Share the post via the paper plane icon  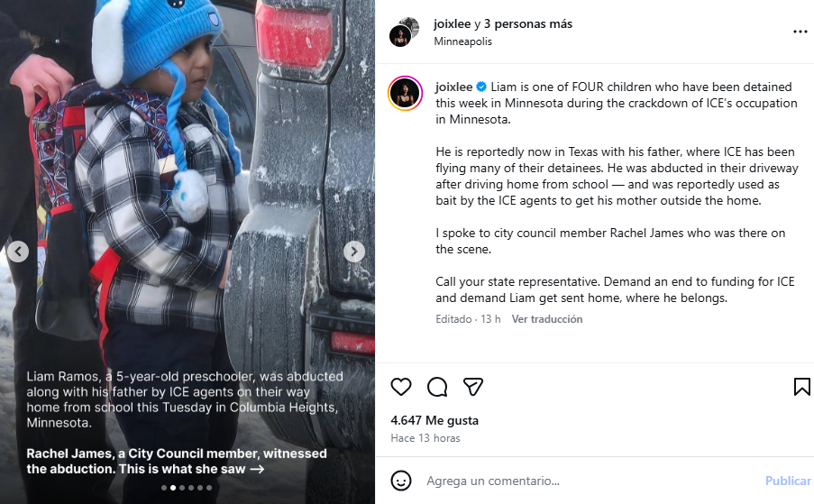[x=473, y=387]
